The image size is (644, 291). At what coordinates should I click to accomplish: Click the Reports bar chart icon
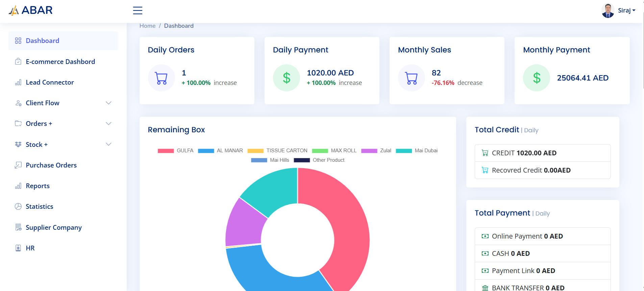(18, 186)
